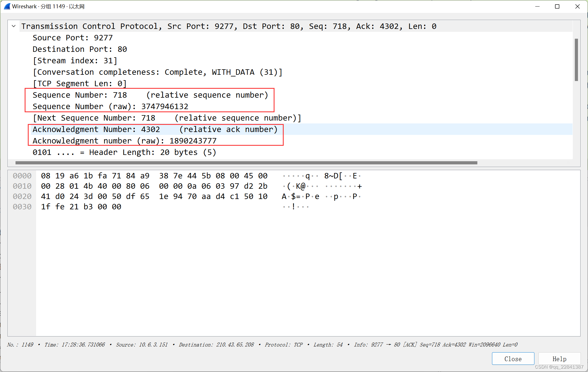588x372 pixels.
Task: Click hex offset 0010 label
Action: 22,186
